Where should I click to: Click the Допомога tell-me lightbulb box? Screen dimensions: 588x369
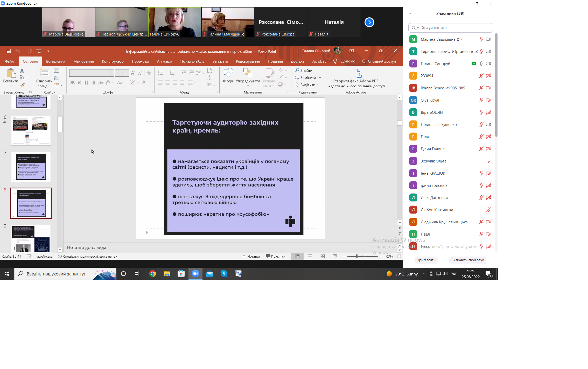[345, 61]
